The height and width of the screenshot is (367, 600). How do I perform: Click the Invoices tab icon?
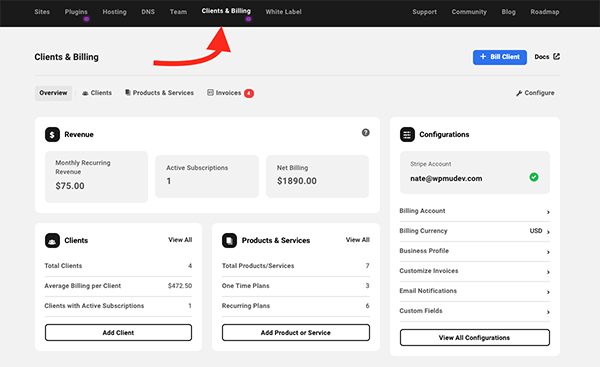[x=210, y=93]
